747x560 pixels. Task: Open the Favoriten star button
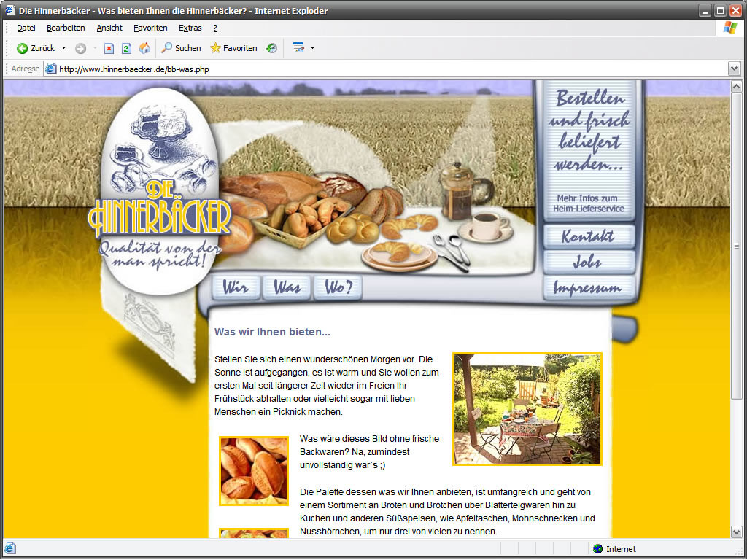(x=233, y=48)
